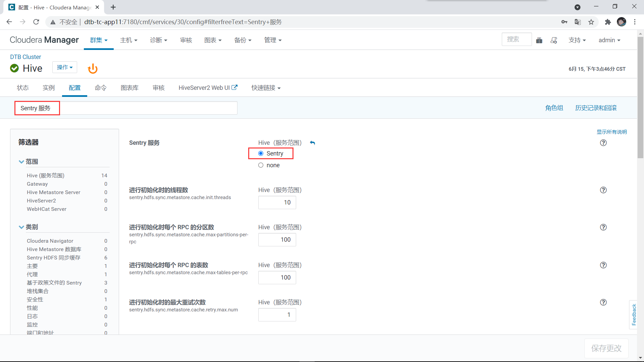Switch to the 实例 tab
The height and width of the screenshot is (362, 644).
click(x=49, y=88)
